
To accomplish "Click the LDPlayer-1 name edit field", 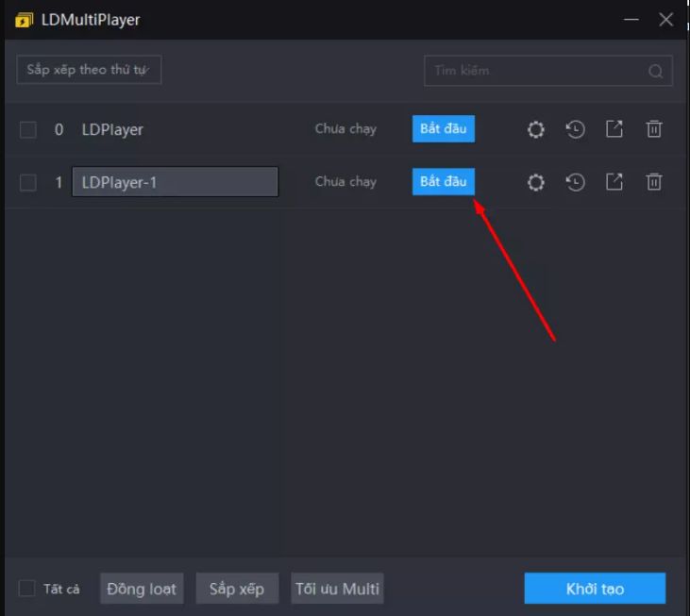I will point(176,181).
